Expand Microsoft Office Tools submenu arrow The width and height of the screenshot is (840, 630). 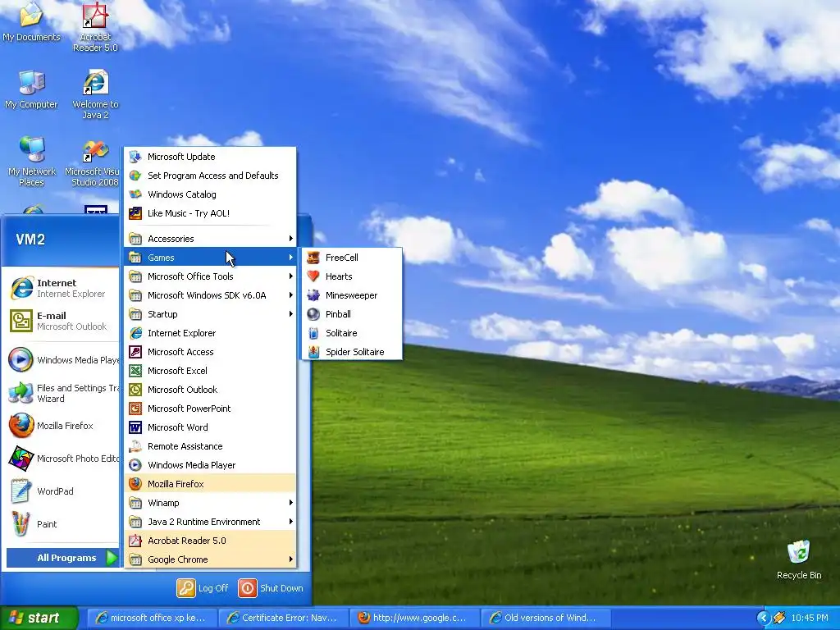[x=290, y=276]
